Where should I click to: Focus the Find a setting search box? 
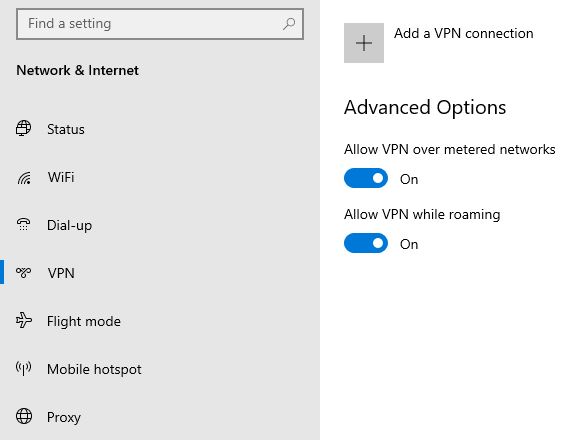pos(160,24)
